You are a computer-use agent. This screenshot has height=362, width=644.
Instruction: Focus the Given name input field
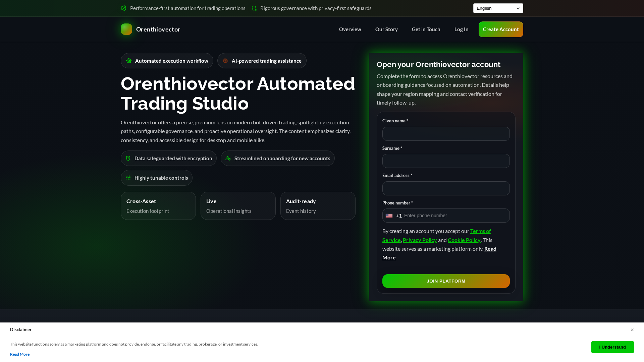pos(446,134)
